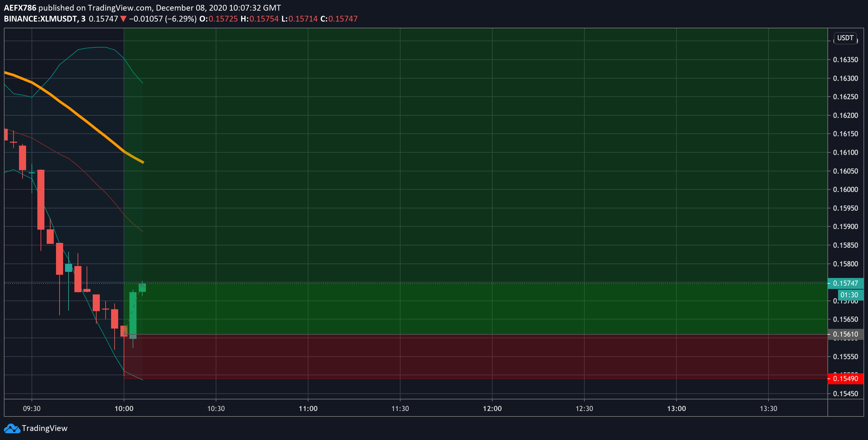868x440 pixels.
Task: Click the TradingView brand text
Action: coord(44,428)
